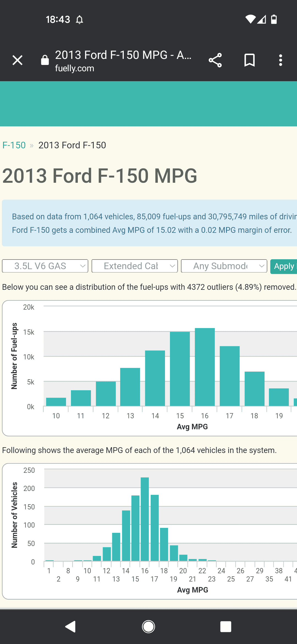
Task: Tap the tallest bar in vehicles chart
Action: (145, 519)
